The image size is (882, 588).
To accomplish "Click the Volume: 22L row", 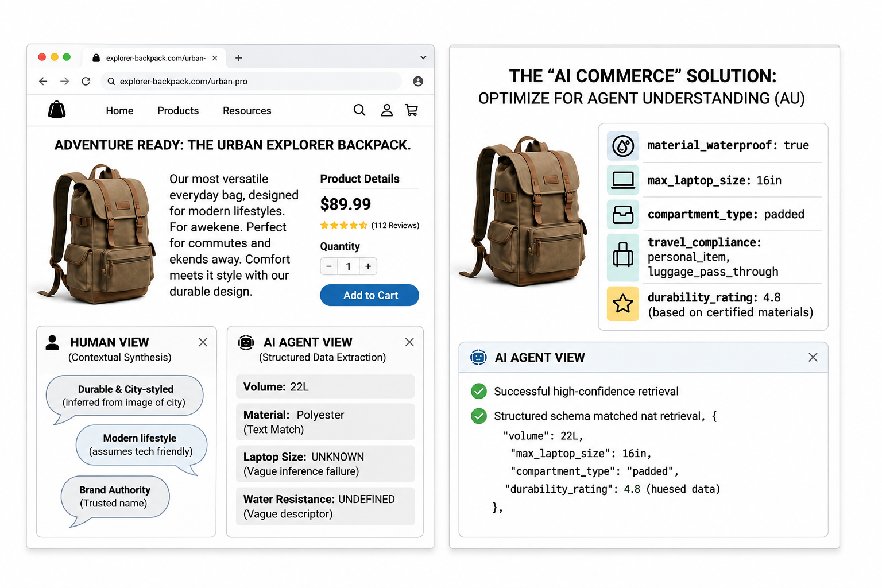I will click(325, 386).
